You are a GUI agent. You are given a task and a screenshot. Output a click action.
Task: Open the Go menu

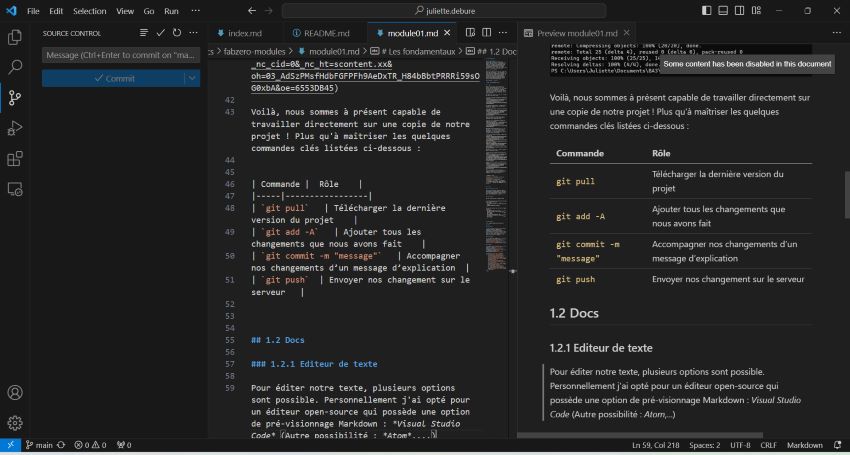(x=149, y=11)
